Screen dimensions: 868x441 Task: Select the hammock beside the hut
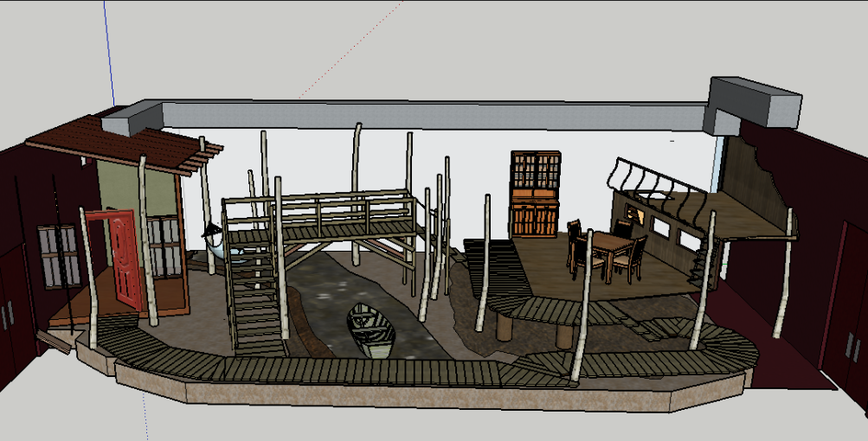pos(226,249)
